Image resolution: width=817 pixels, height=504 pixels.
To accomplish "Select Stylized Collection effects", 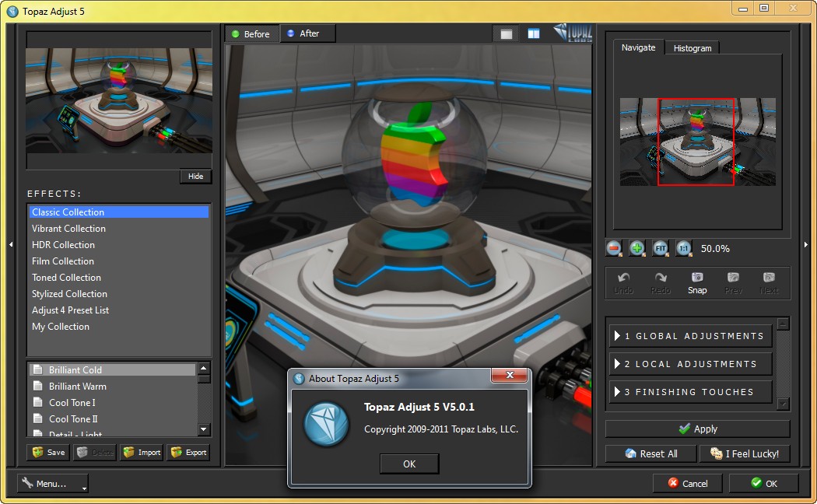I will (119, 294).
